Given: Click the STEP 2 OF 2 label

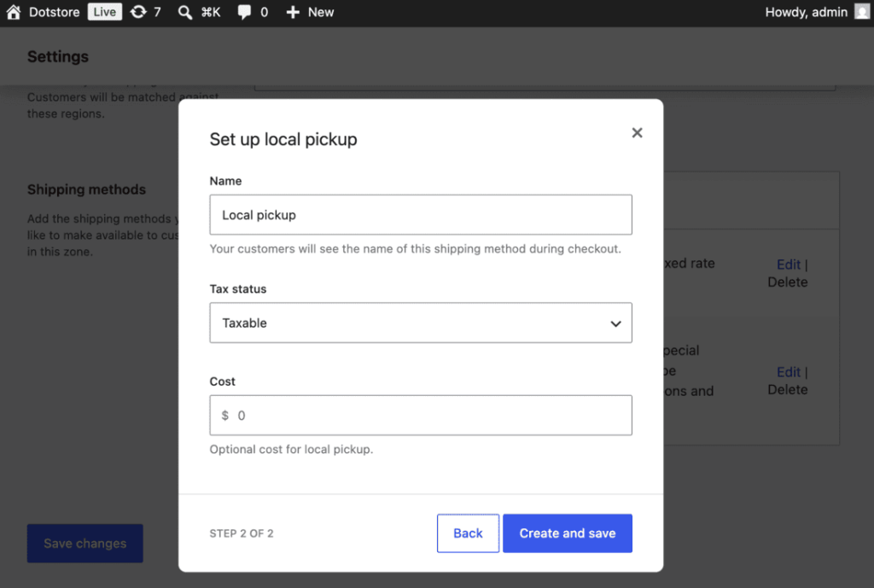Looking at the screenshot, I should 242,533.
